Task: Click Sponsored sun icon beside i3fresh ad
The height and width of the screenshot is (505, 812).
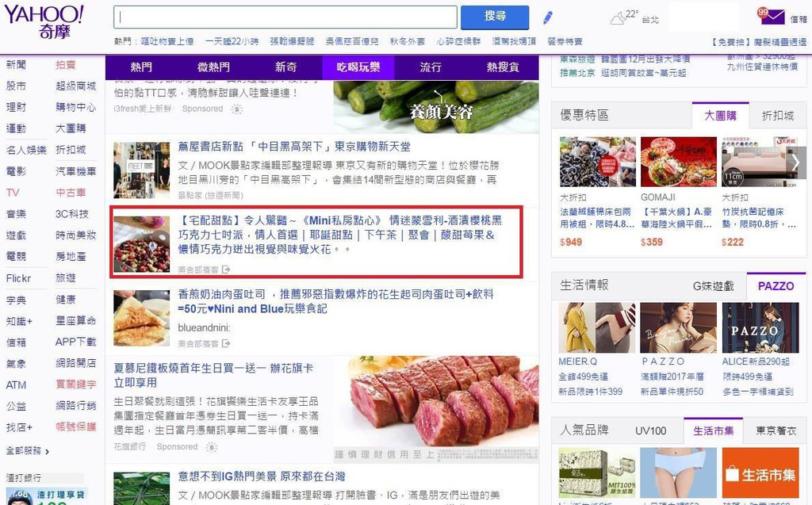Action: (x=237, y=109)
